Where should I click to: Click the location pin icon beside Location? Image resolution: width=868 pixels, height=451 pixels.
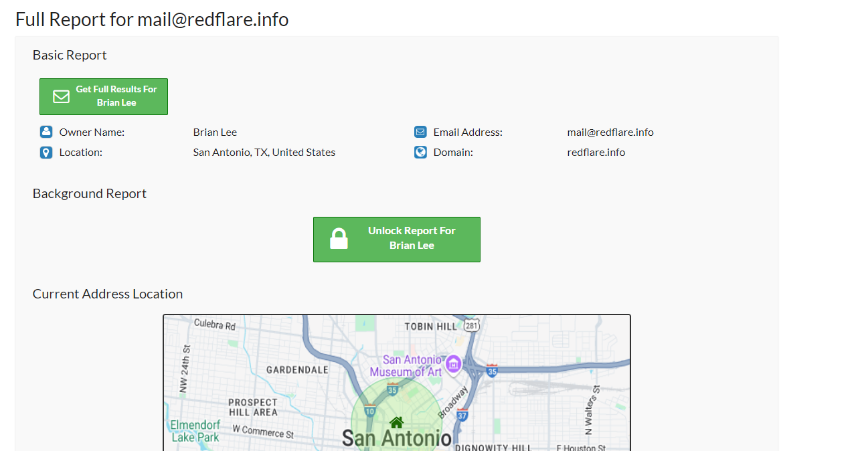[x=46, y=153]
